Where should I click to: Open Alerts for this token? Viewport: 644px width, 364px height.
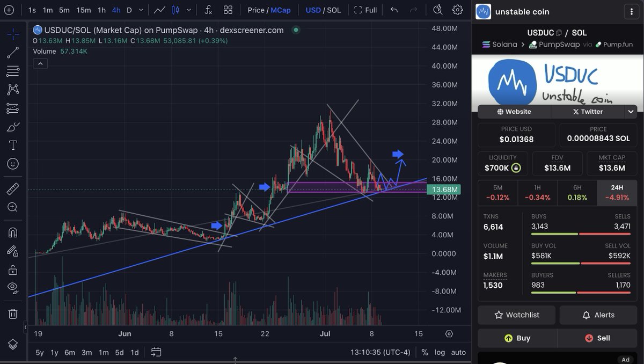(x=598, y=315)
